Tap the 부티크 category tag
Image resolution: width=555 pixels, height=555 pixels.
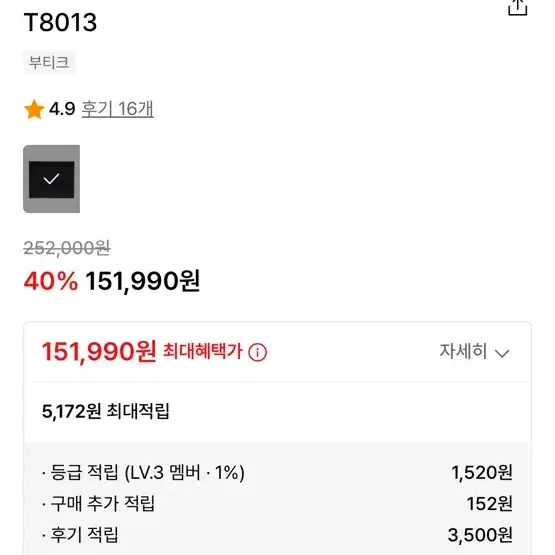[49, 63]
